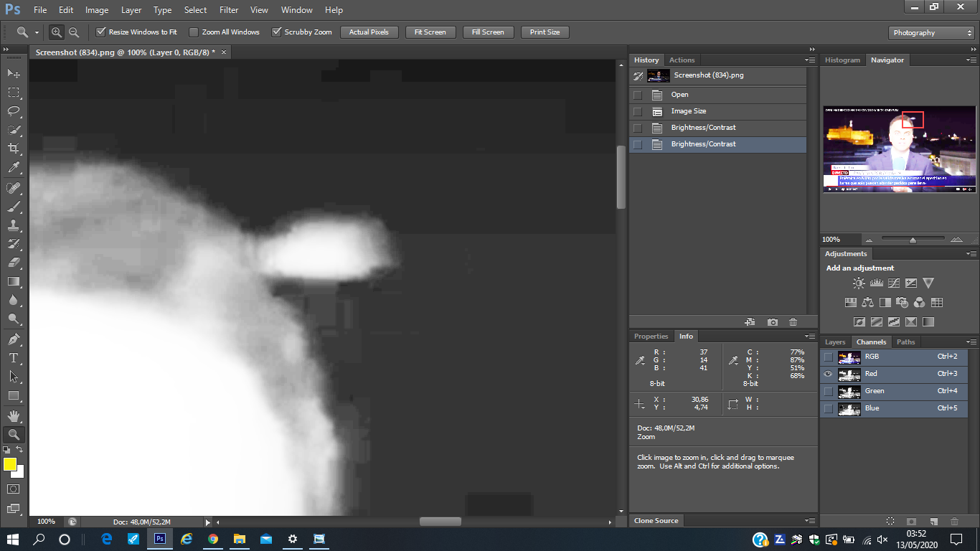980x551 pixels.
Task: Delete current history state trash icon
Action: tap(793, 322)
